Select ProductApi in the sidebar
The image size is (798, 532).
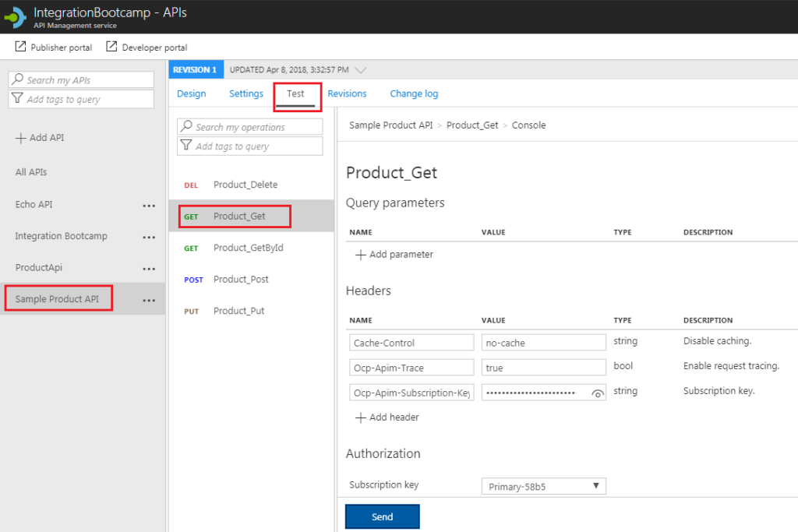click(x=39, y=267)
